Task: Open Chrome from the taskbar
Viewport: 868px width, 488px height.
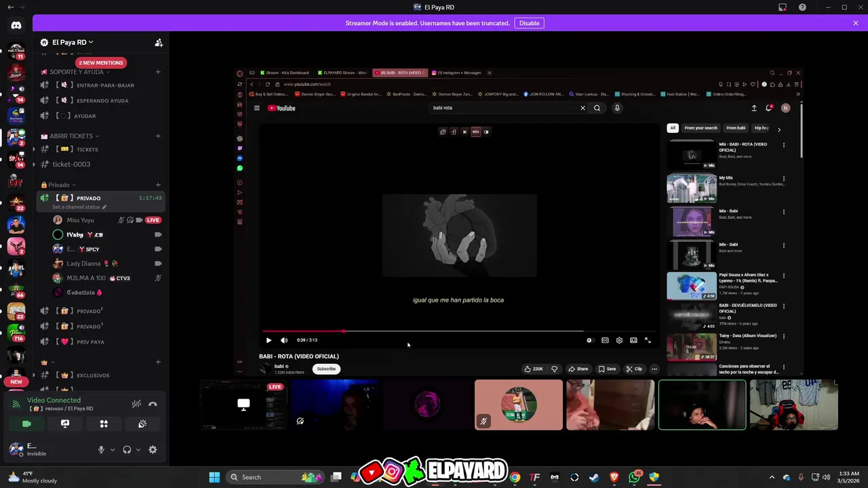Action: (515, 477)
